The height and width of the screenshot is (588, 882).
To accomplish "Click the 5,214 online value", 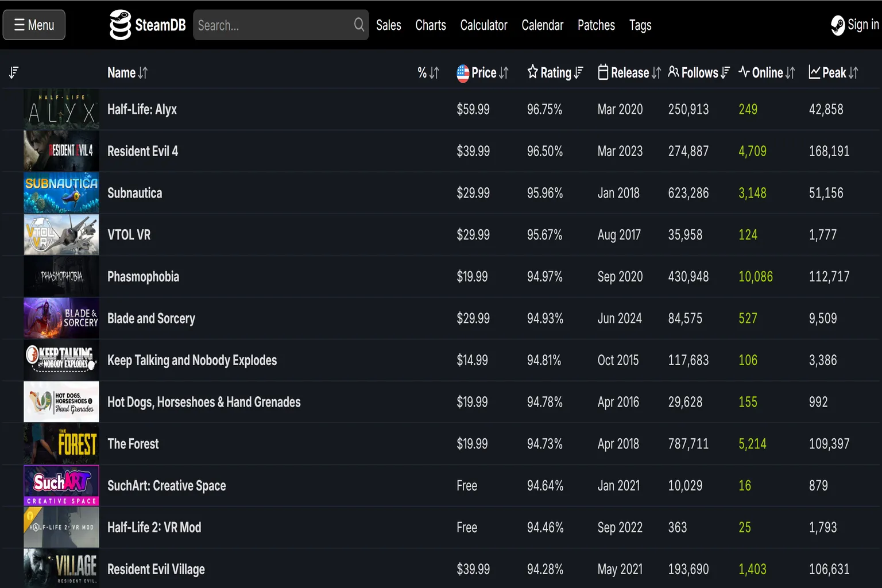I will (x=752, y=444).
